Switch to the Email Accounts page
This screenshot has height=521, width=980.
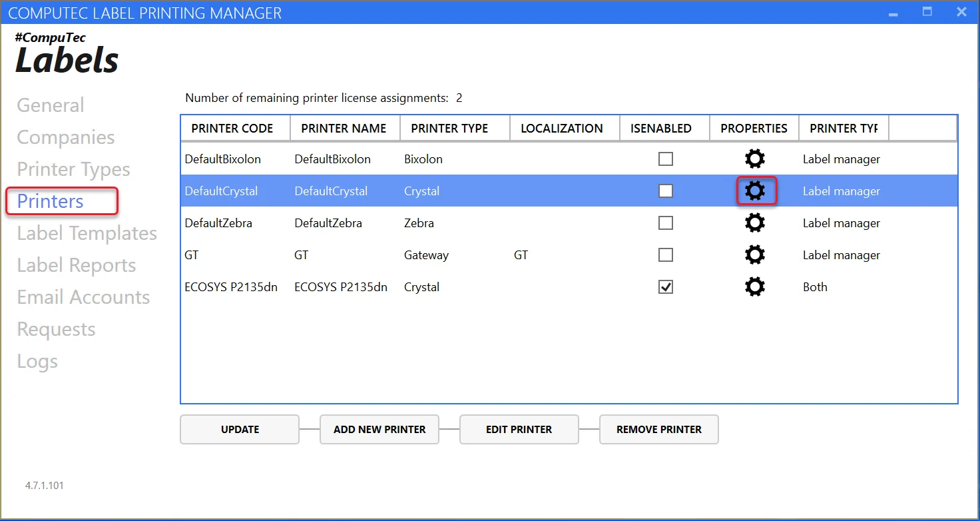[83, 297]
